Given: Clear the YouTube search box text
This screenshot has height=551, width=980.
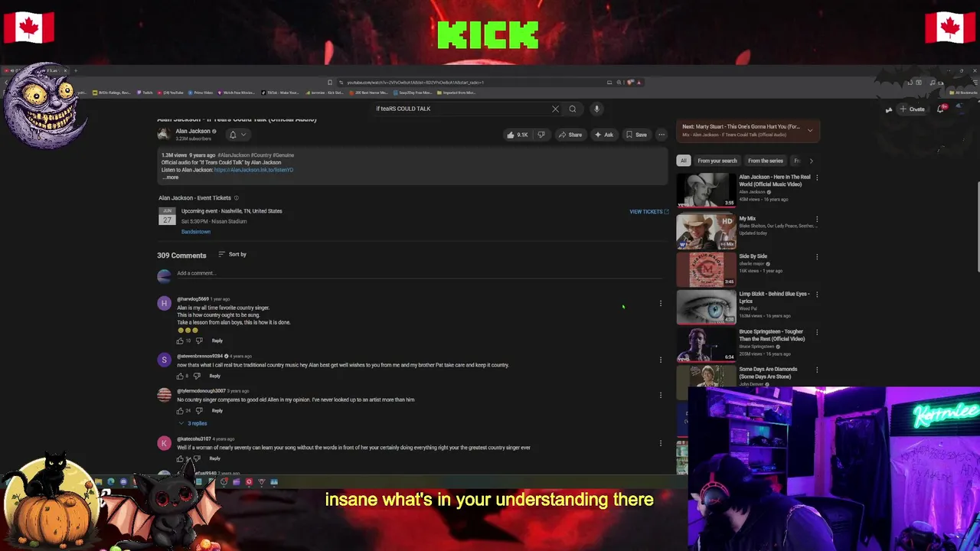Looking at the screenshot, I should tap(555, 109).
